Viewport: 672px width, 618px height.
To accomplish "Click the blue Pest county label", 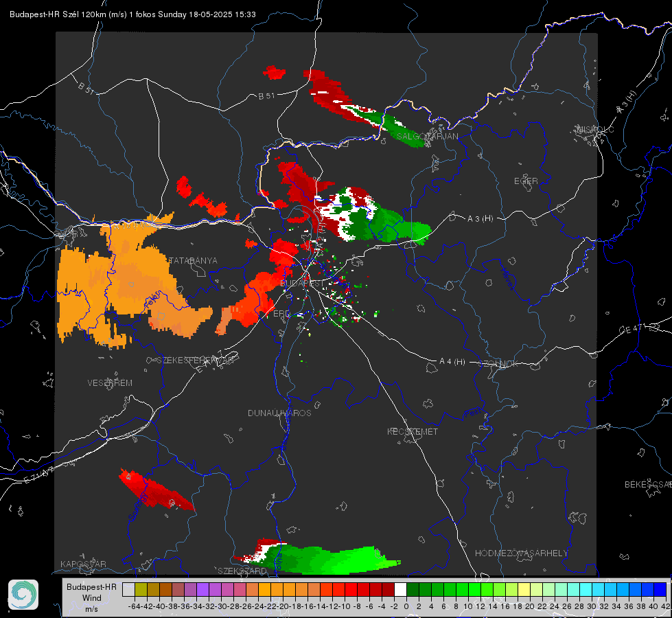I will [473, 413].
